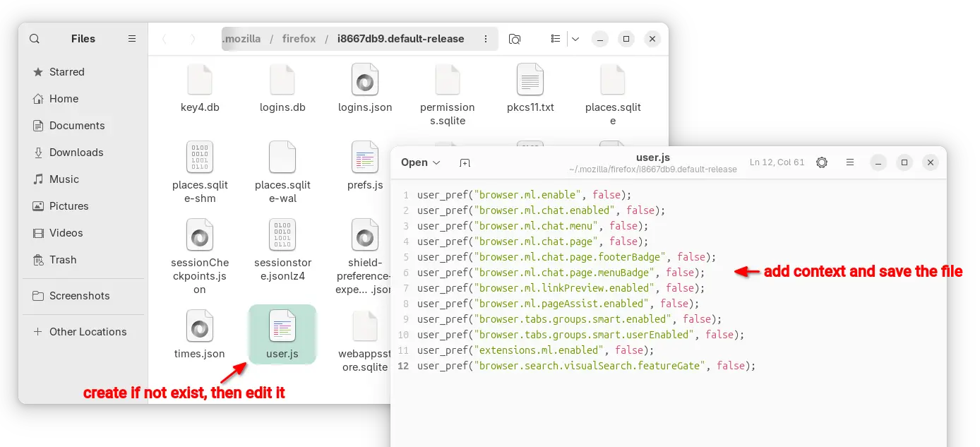The height and width of the screenshot is (447, 980).
Task: Click the search icon in Files
Action: 35,39
